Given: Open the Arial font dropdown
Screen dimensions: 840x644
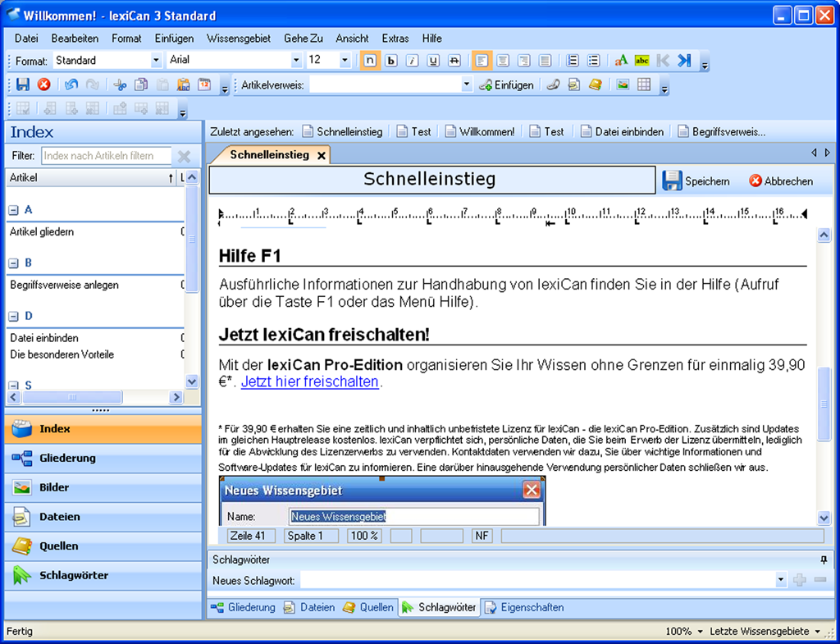Looking at the screenshot, I should click(x=296, y=61).
